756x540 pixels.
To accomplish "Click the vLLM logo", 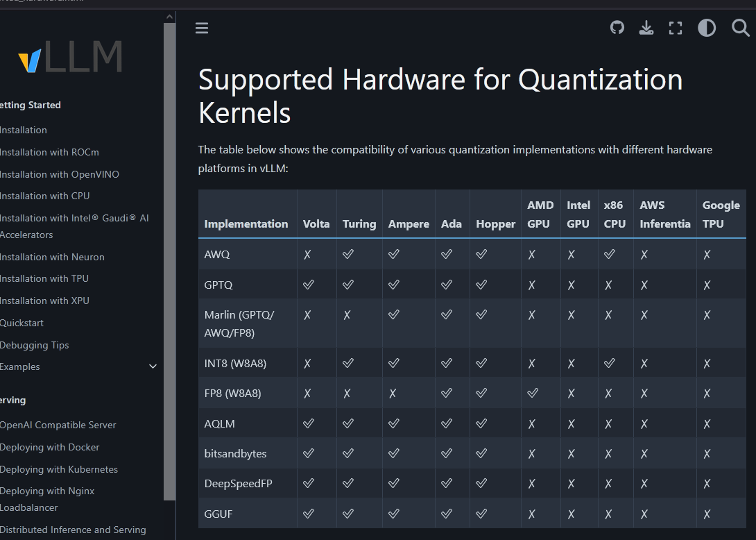I will pyautogui.click(x=71, y=58).
